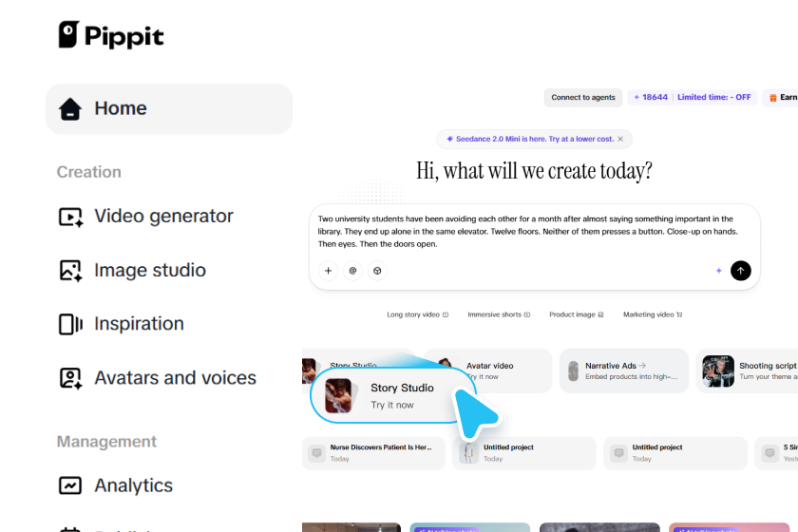Click the cube icon in prompt box
The image size is (798, 532).
pyautogui.click(x=377, y=271)
